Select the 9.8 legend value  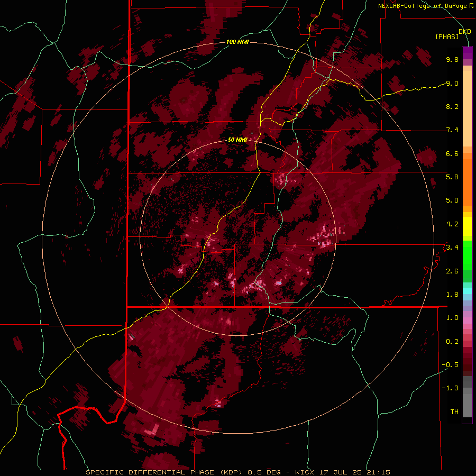pos(452,59)
